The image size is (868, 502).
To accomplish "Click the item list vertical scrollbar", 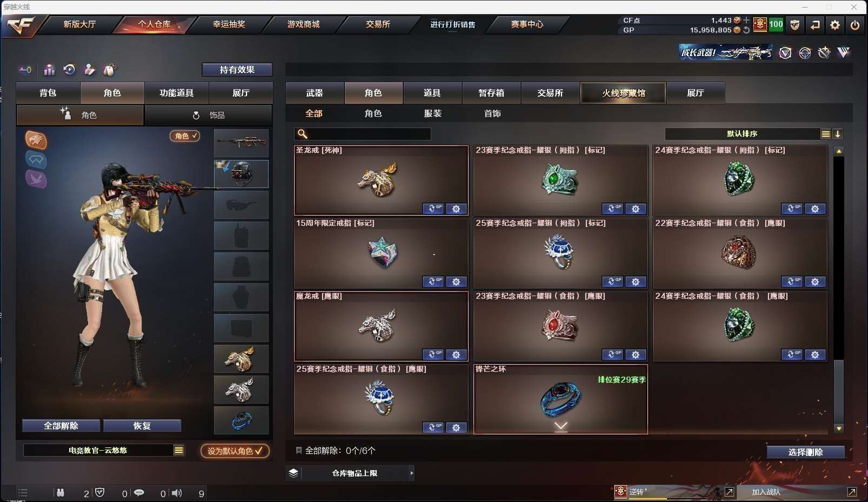I will point(839,289).
